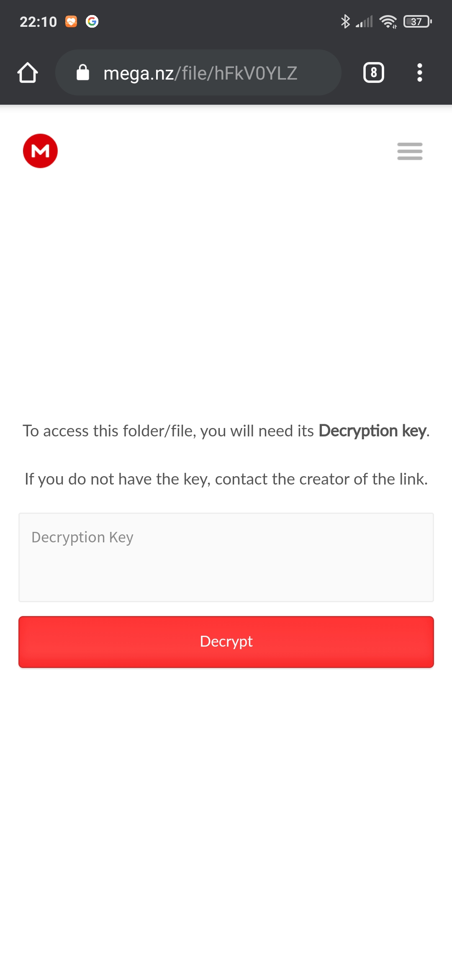
Task: Open site security info via lock icon
Action: tap(83, 72)
